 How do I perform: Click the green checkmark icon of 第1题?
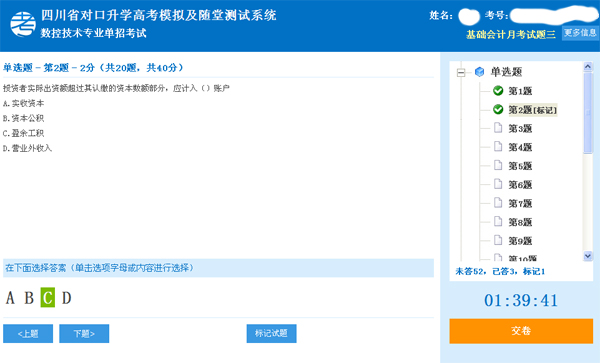(498, 91)
